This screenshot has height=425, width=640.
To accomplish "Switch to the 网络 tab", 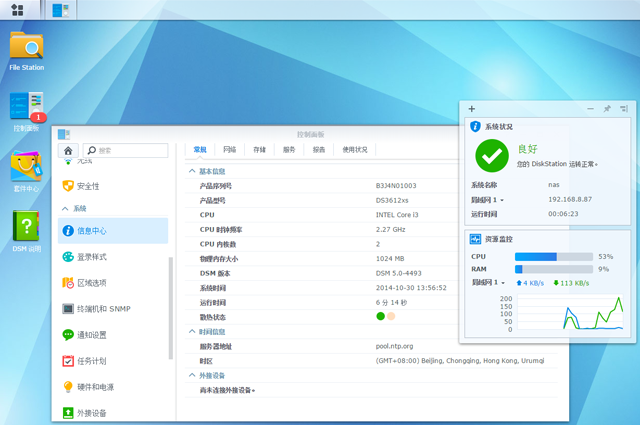I will [x=230, y=150].
